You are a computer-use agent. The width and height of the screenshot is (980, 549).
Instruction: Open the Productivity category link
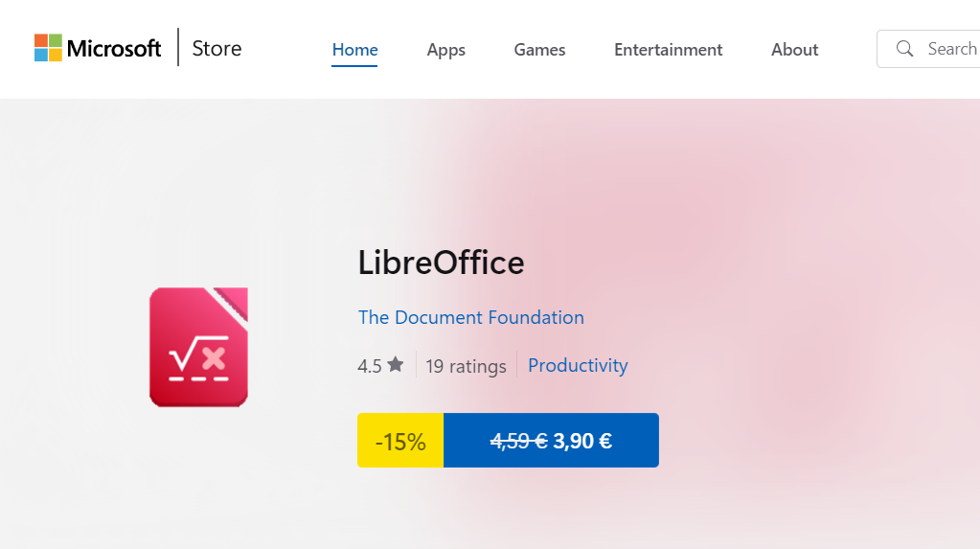pyautogui.click(x=578, y=365)
